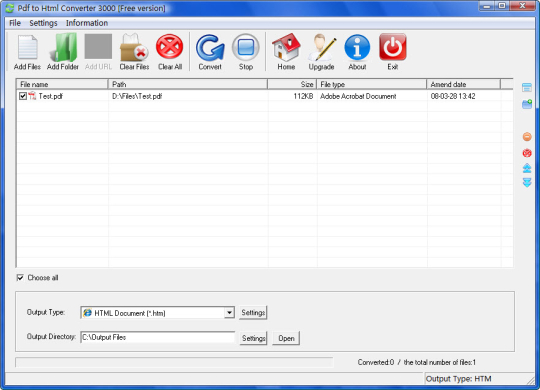Click Settings button beside Output Type
This screenshot has width=540, height=390.
coord(253,313)
